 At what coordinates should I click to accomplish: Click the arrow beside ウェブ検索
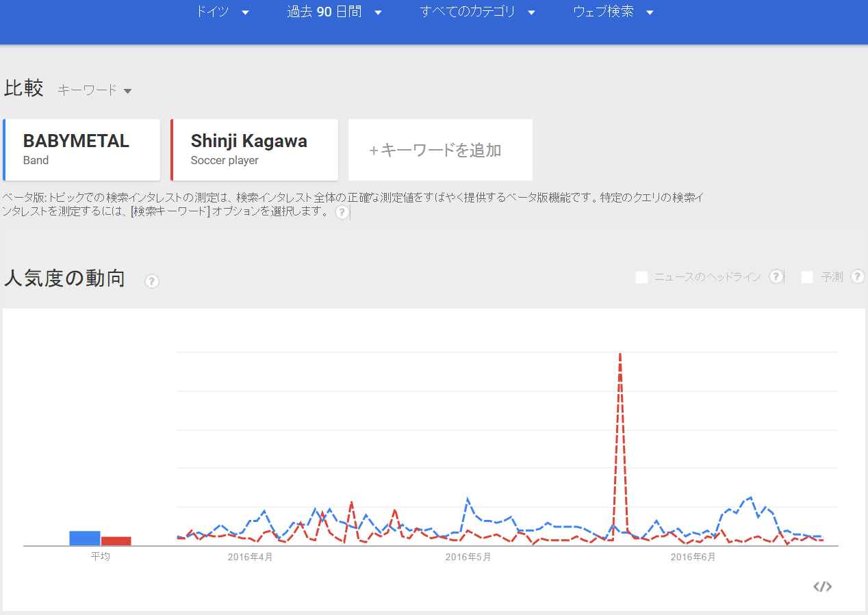[x=650, y=12]
